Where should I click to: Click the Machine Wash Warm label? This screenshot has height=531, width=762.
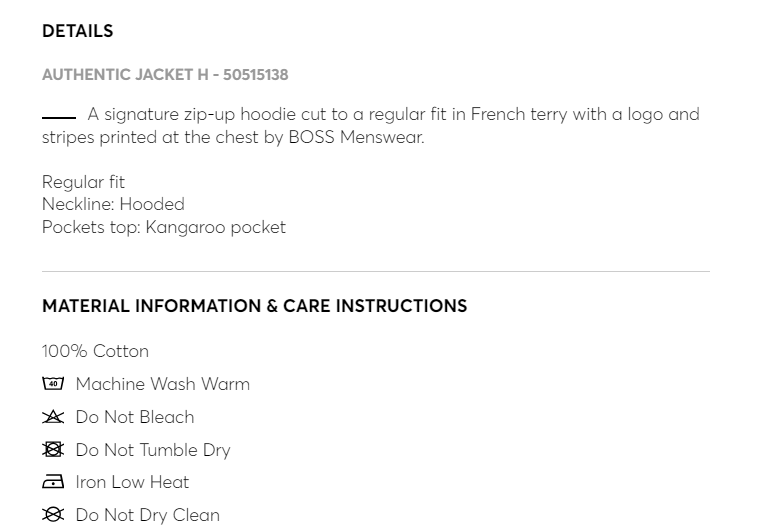162,384
